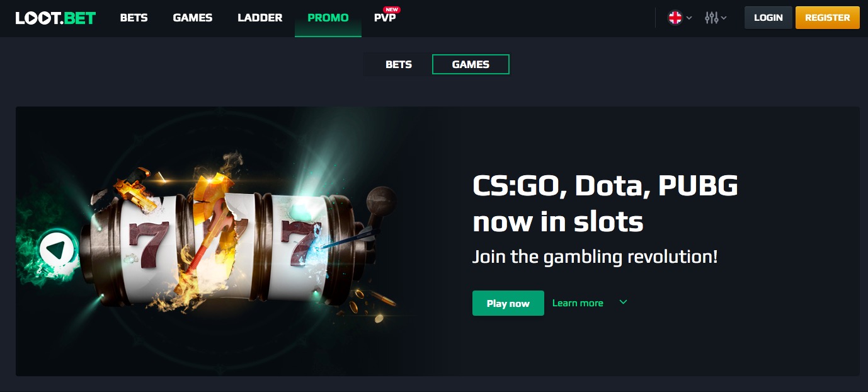Switch the promo filter to BETS

click(398, 64)
